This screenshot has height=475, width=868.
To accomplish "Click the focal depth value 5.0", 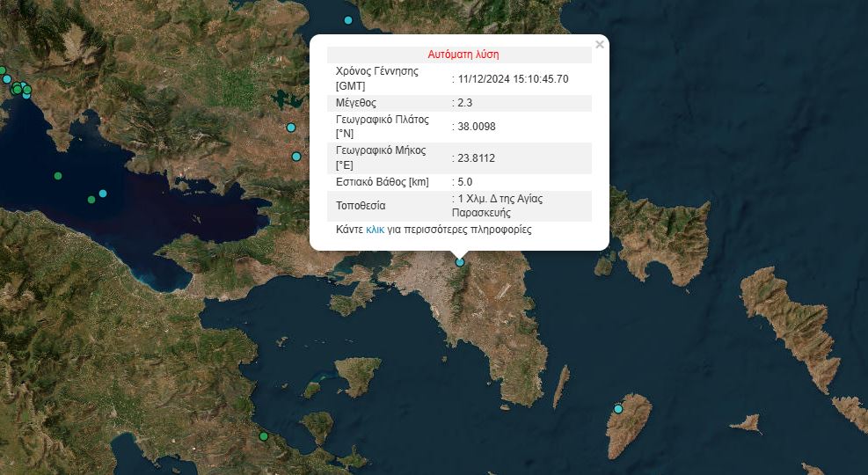I will (464, 182).
